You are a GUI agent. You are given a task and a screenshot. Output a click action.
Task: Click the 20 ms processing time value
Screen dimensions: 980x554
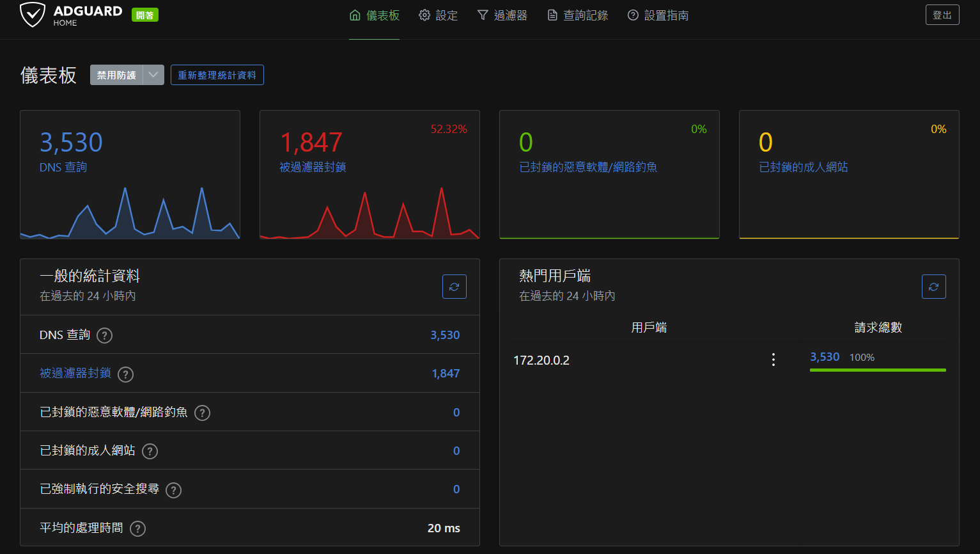(x=444, y=528)
